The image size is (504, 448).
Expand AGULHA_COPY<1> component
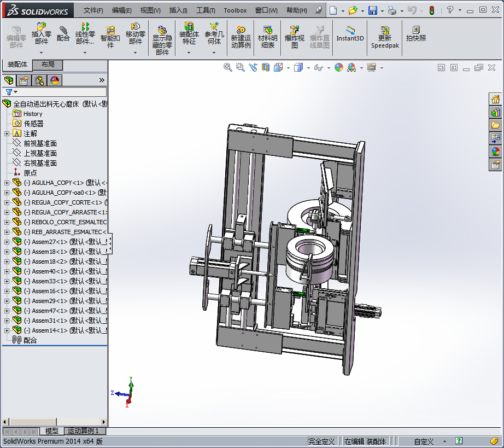7,183
